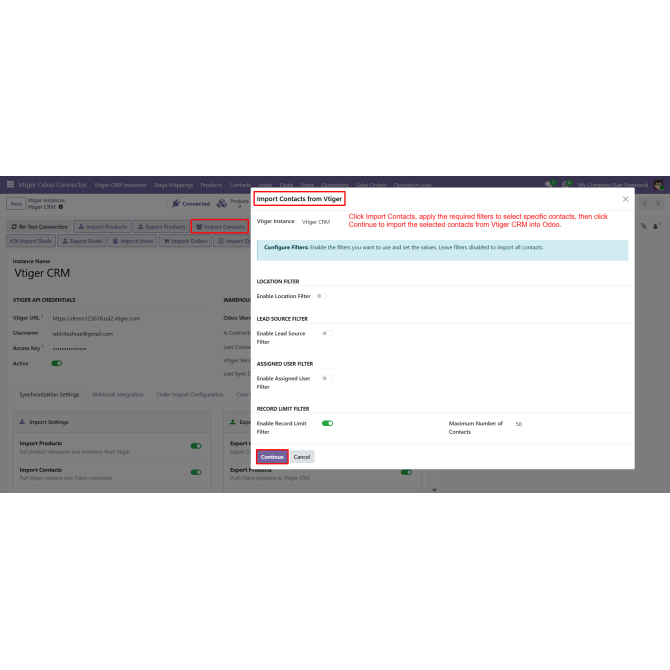The height and width of the screenshot is (670, 670).
Task: Click the Import Contacts button
Action: pos(220,226)
